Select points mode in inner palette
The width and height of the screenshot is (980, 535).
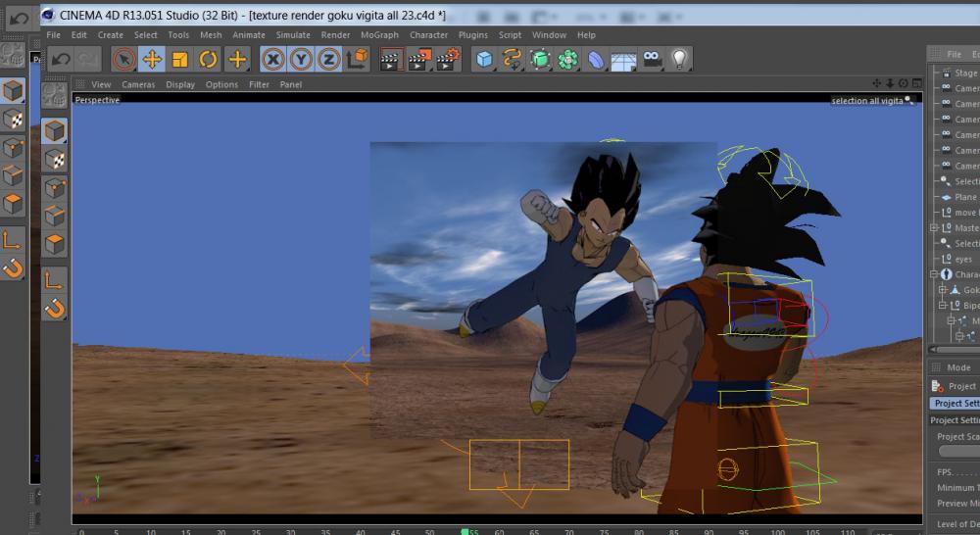coord(54,188)
